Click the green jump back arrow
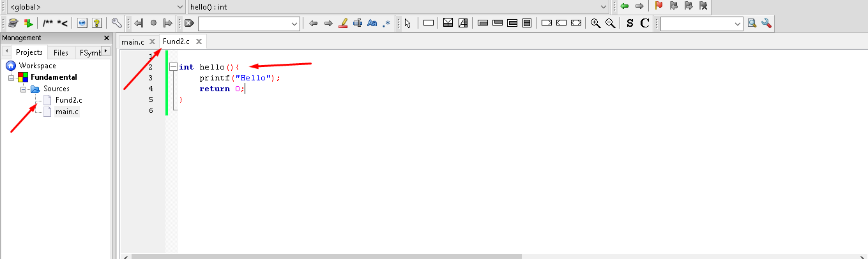868x259 pixels. [624, 6]
